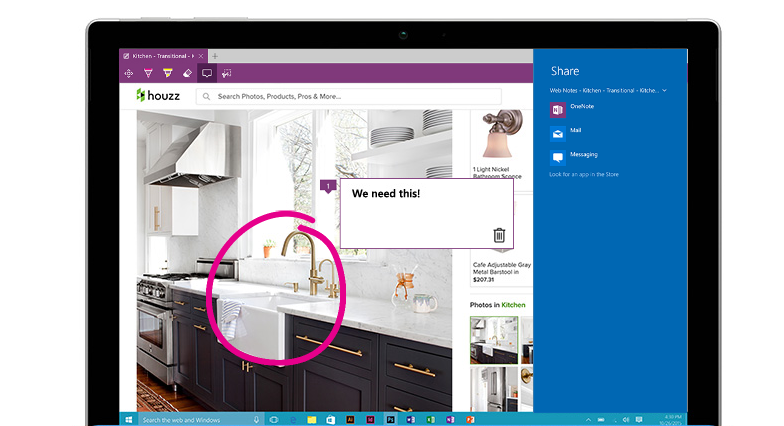Close the Kitchen - Transitional tab
This screenshot has width=784, height=426.
coord(201,56)
